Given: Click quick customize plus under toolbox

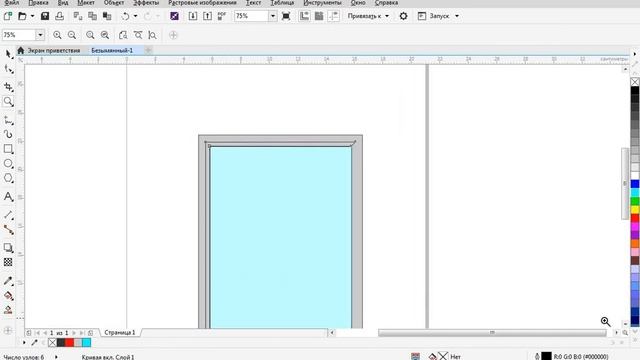Looking at the screenshot, I should [x=8, y=331].
